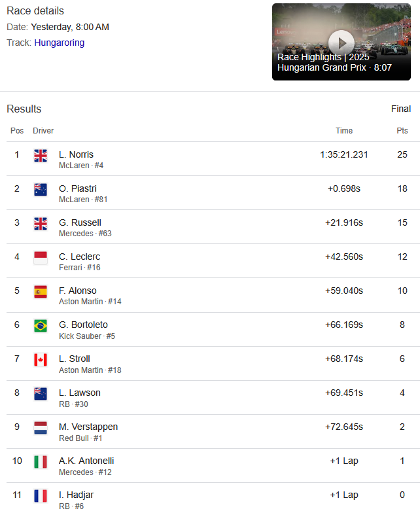The width and height of the screenshot is (420, 511).
Task: Open the Hungaroring track link
Action: click(x=60, y=43)
